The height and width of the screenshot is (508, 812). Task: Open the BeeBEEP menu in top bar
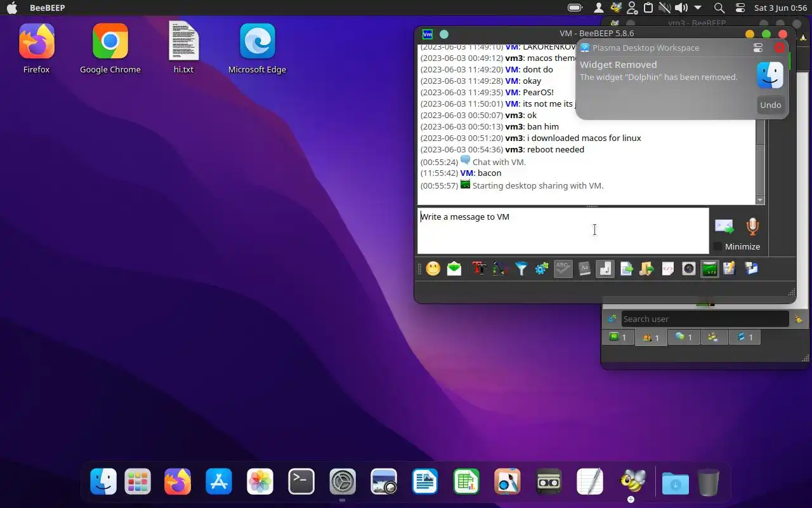click(x=47, y=8)
